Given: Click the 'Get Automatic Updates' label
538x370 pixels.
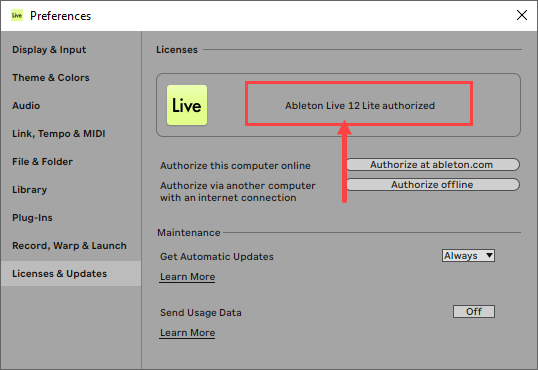Looking at the screenshot, I should coord(217,257).
